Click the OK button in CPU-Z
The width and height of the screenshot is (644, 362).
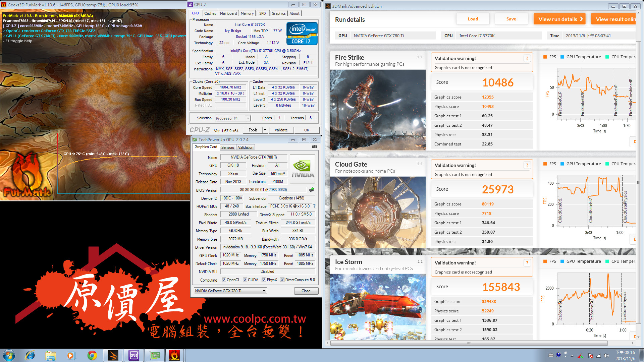pyautogui.click(x=307, y=130)
